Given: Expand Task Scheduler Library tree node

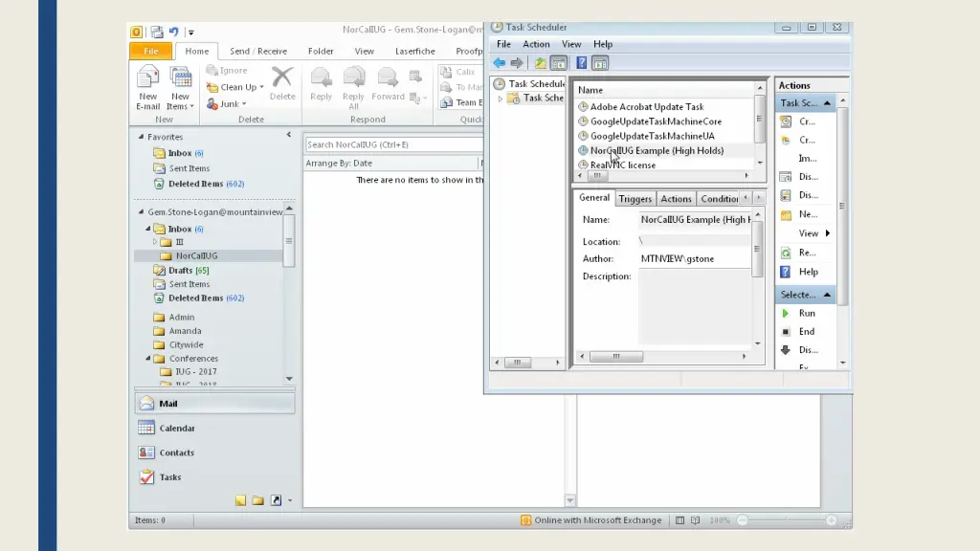Looking at the screenshot, I should point(500,99).
